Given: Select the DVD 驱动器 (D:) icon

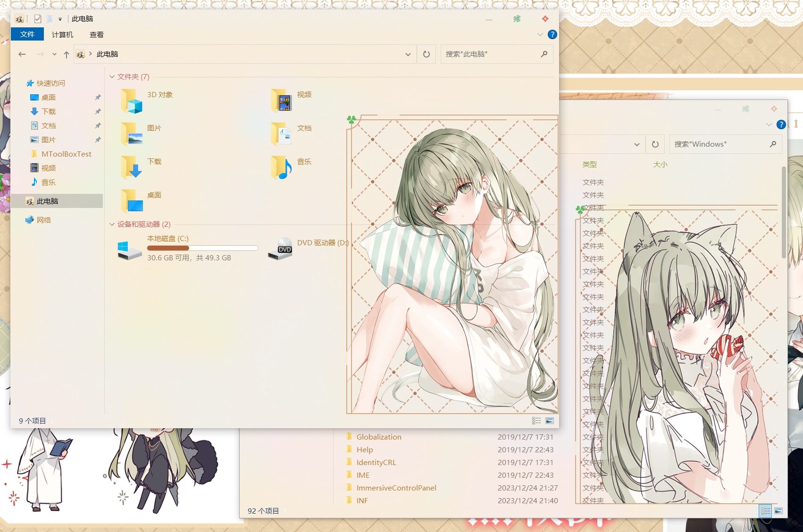Looking at the screenshot, I should coord(280,249).
